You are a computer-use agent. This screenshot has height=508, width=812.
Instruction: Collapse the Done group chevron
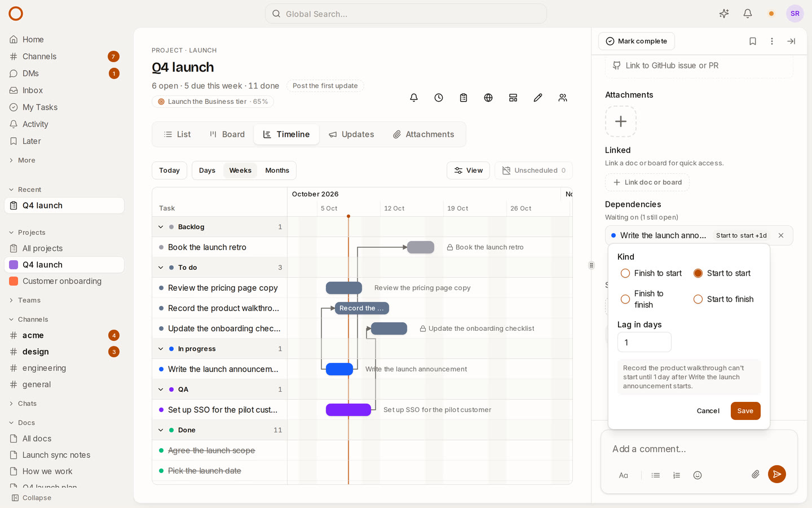point(161,430)
